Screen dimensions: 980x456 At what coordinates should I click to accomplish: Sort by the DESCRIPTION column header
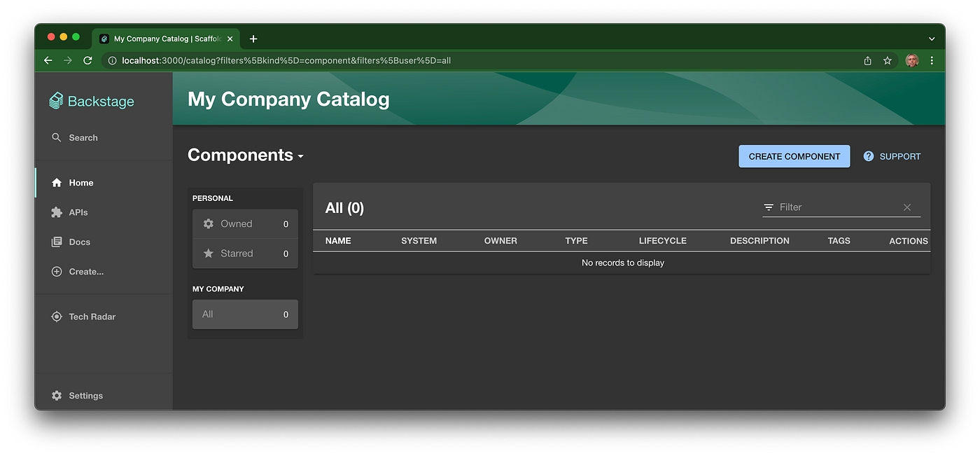pyautogui.click(x=759, y=241)
